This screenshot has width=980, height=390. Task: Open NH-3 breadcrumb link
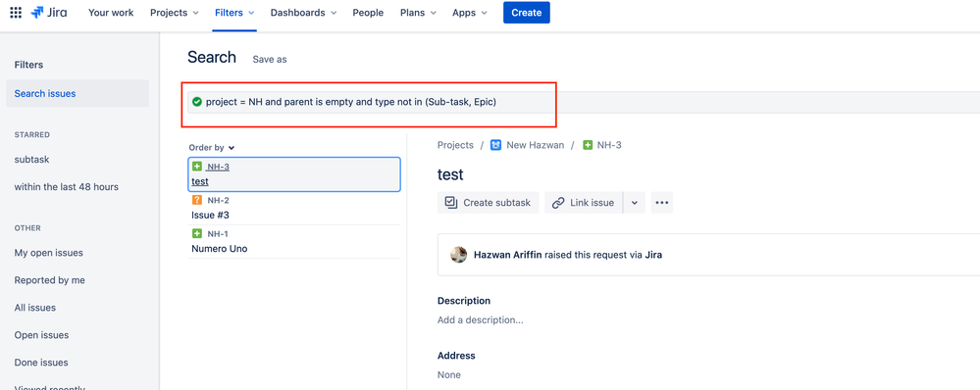point(609,145)
